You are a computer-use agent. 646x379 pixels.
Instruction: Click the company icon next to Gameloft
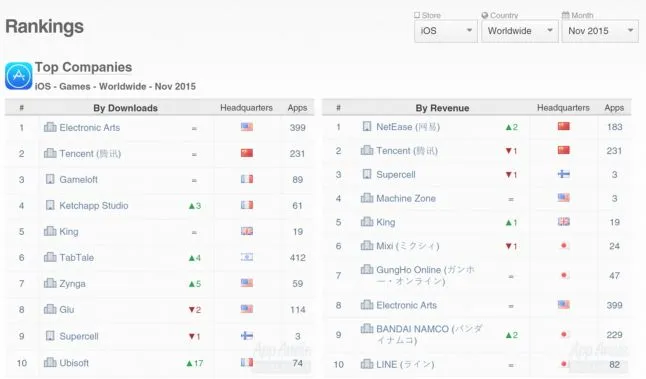coord(50,179)
